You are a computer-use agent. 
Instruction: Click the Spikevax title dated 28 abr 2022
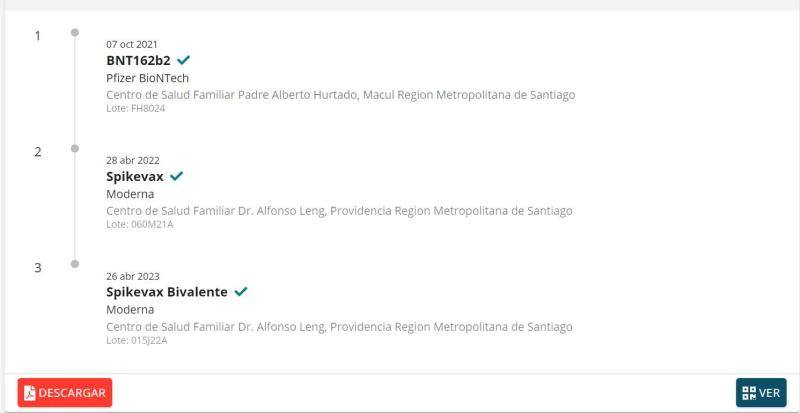[x=135, y=176]
